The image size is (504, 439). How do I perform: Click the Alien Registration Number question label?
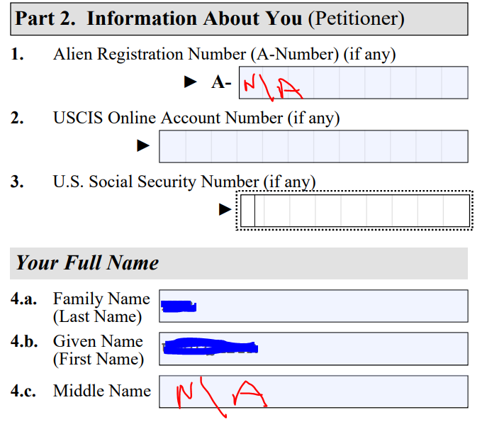(225, 54)
